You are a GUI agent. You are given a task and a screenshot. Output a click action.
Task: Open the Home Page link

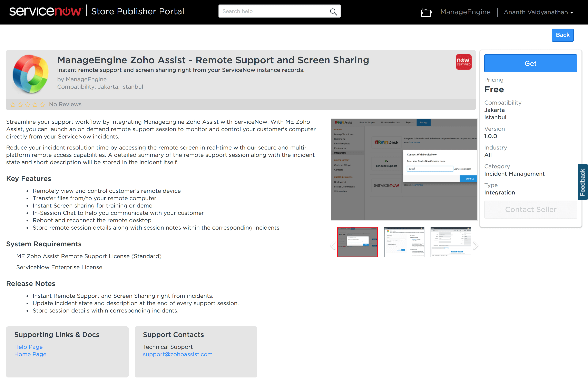pos(30,354)
